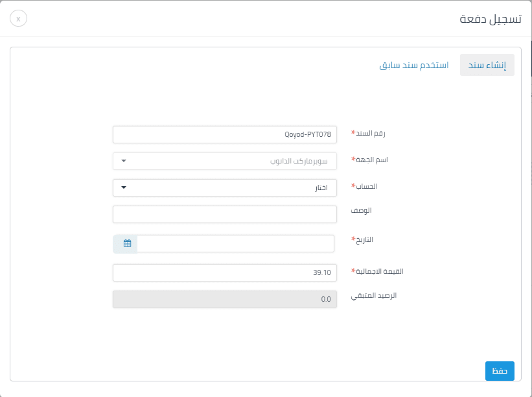Expand the الحساب account selector
This screenshot has height=397, width=532.
coord(224,187)
